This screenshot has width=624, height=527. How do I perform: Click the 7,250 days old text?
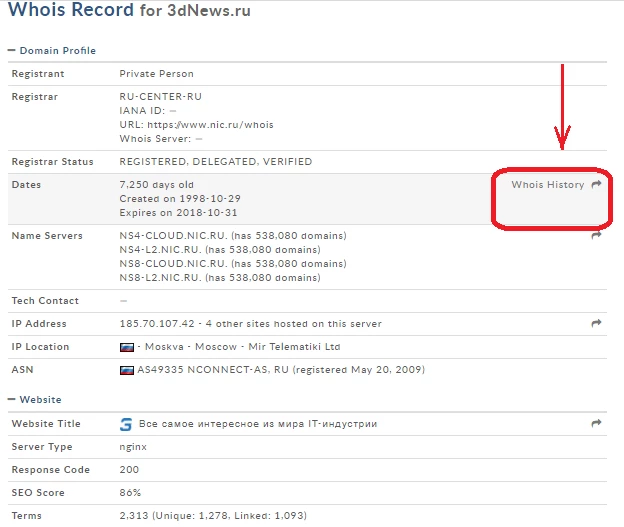[156, 185]
